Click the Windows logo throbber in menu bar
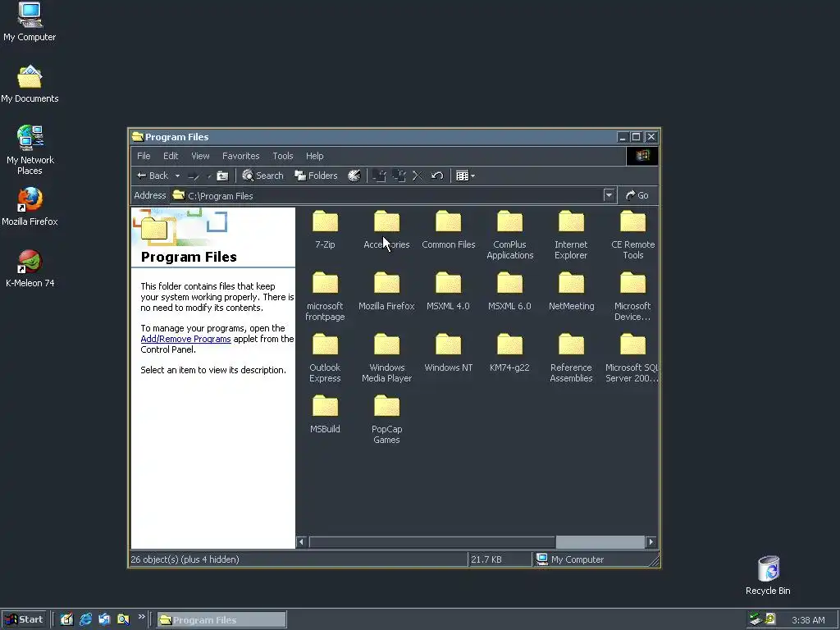The height and width of the screenshot is (630, 840). [642, 156]
